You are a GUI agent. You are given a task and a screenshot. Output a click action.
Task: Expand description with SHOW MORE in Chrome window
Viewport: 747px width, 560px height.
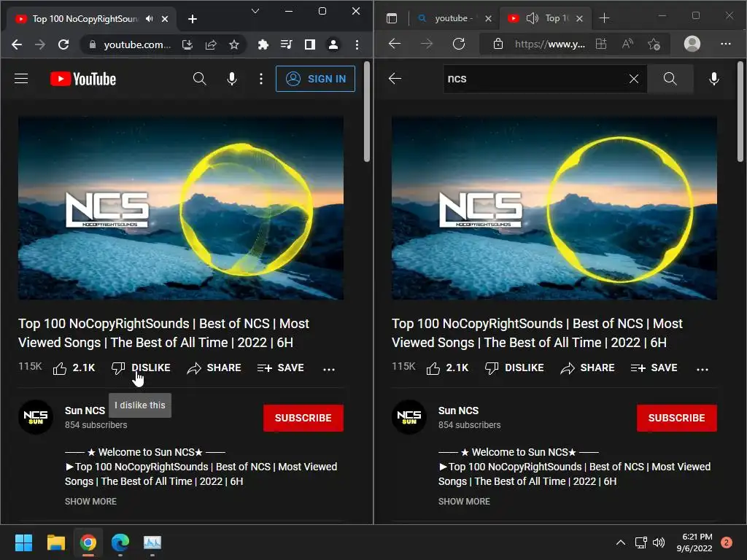(90, 502)
